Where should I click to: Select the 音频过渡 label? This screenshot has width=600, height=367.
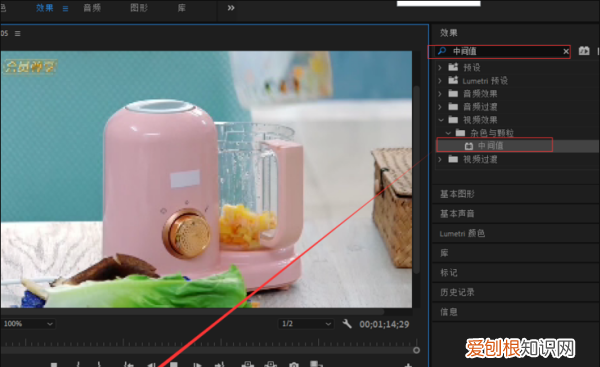(x=480, y=107)
